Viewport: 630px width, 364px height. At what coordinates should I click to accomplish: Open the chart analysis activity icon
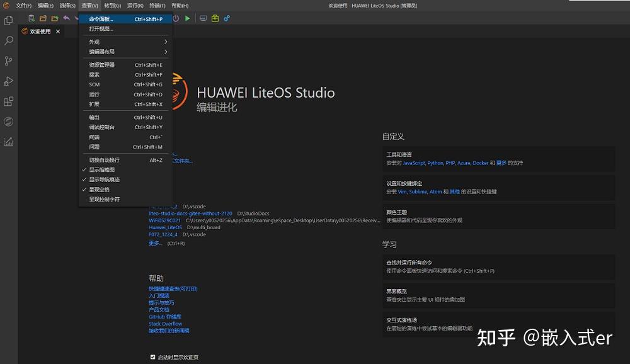8,142
